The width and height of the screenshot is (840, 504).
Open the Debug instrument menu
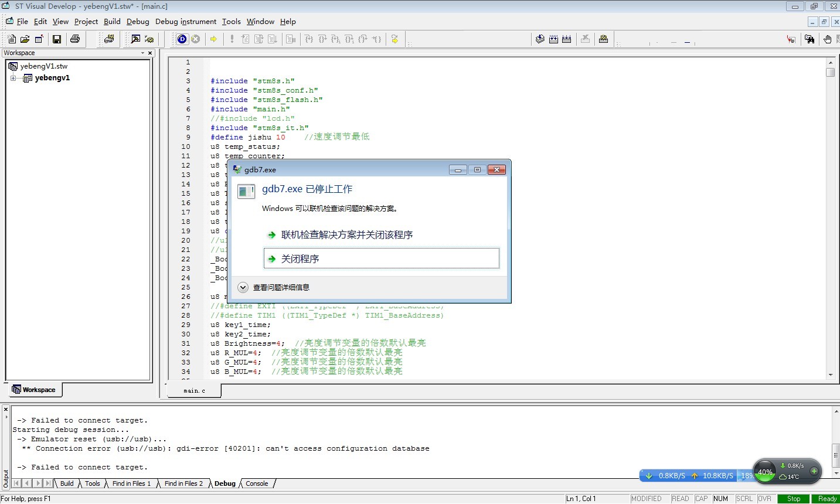pyautogui.click(x=186, y=22)
